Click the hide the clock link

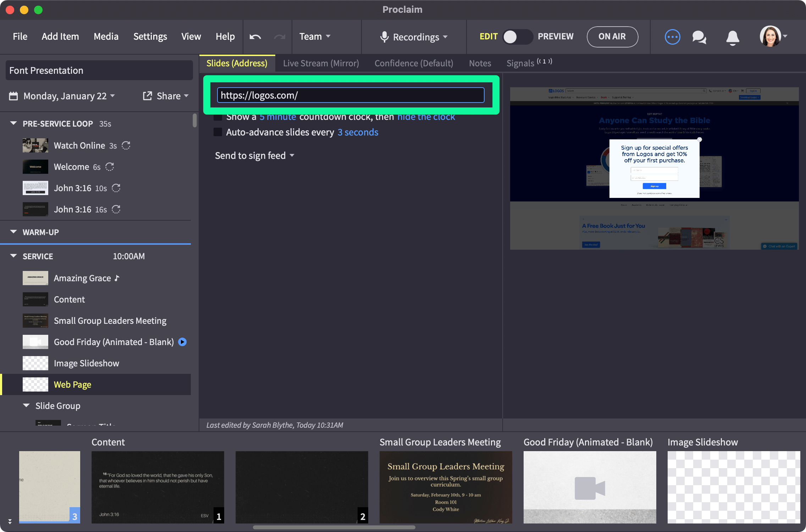[426, 117]
